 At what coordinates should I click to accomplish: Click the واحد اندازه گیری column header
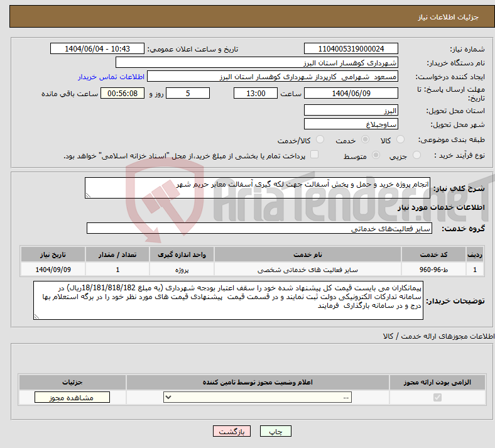182,254
